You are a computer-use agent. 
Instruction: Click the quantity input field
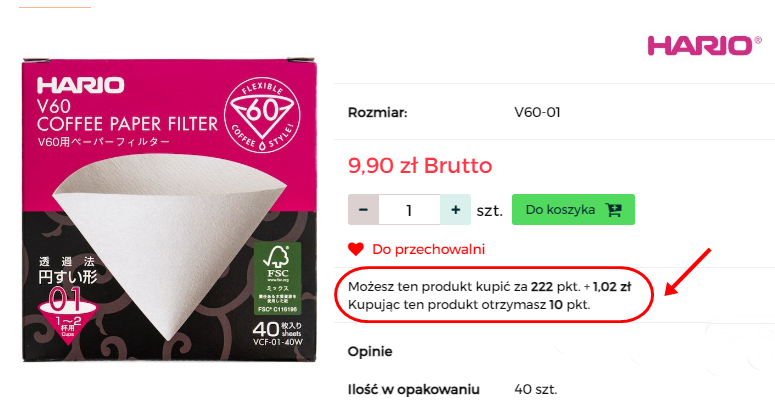point(409,209)
